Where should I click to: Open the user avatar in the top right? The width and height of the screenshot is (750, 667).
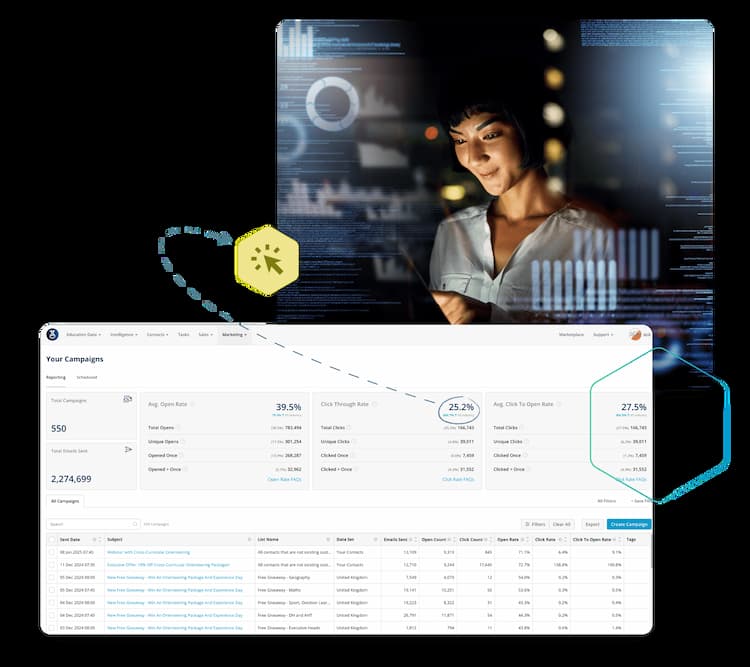point(634,335)
